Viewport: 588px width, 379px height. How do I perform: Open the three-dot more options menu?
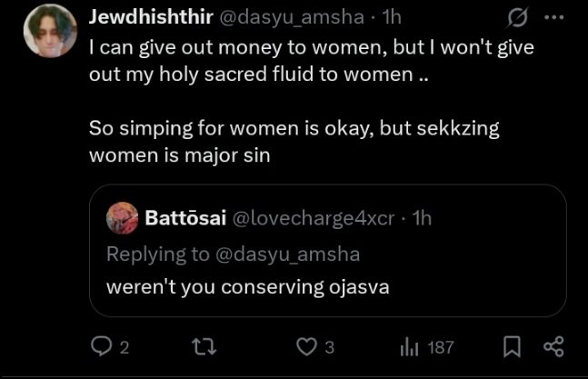tap(553, 18)
